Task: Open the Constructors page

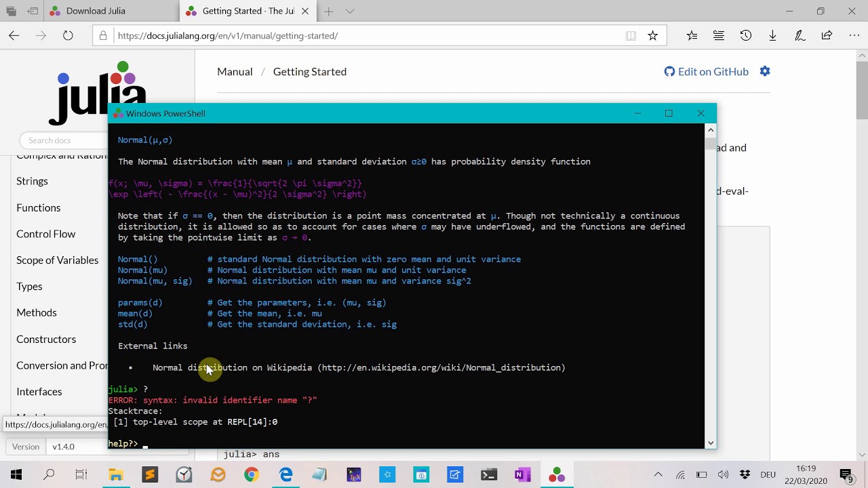Action: click(46, 339)
